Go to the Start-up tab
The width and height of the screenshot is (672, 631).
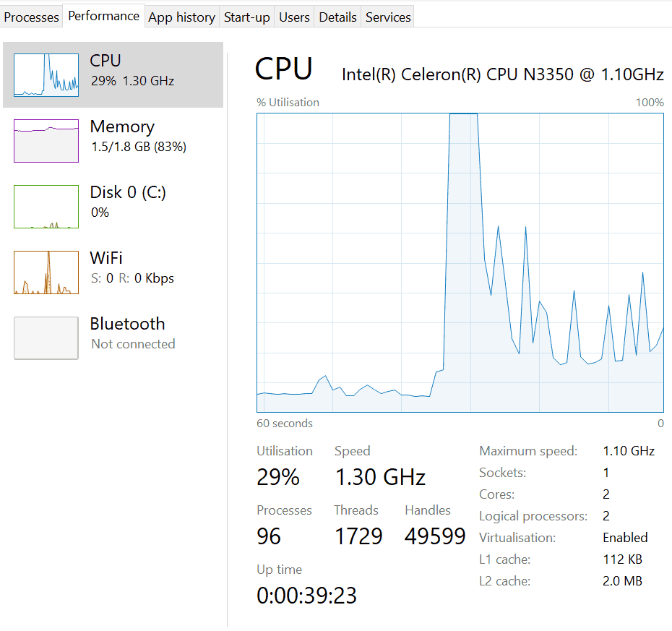coord(246,17)
